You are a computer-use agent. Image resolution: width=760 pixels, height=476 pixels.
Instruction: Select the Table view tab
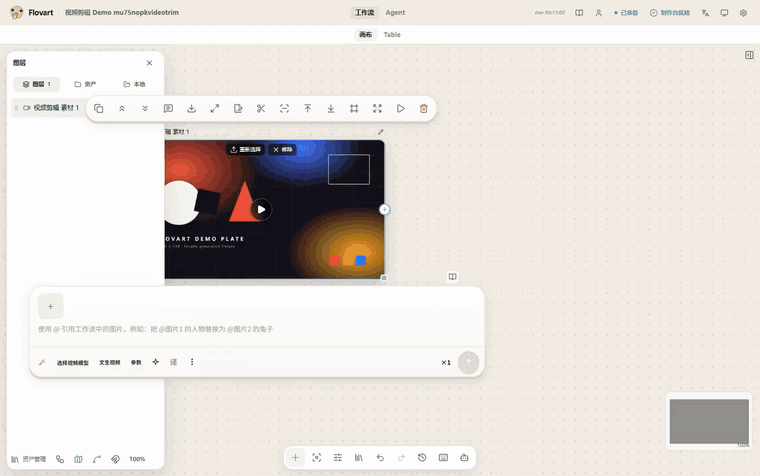[x=392, y=34]
